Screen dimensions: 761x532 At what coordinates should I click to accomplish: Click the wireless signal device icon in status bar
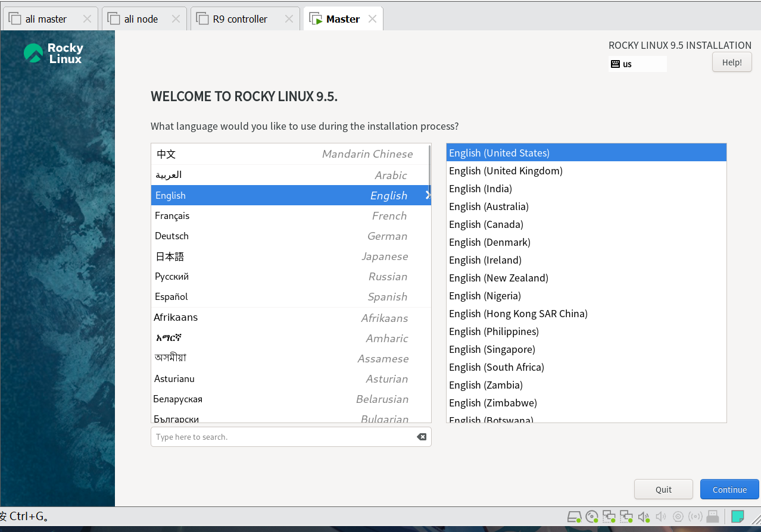pos(695,516)
